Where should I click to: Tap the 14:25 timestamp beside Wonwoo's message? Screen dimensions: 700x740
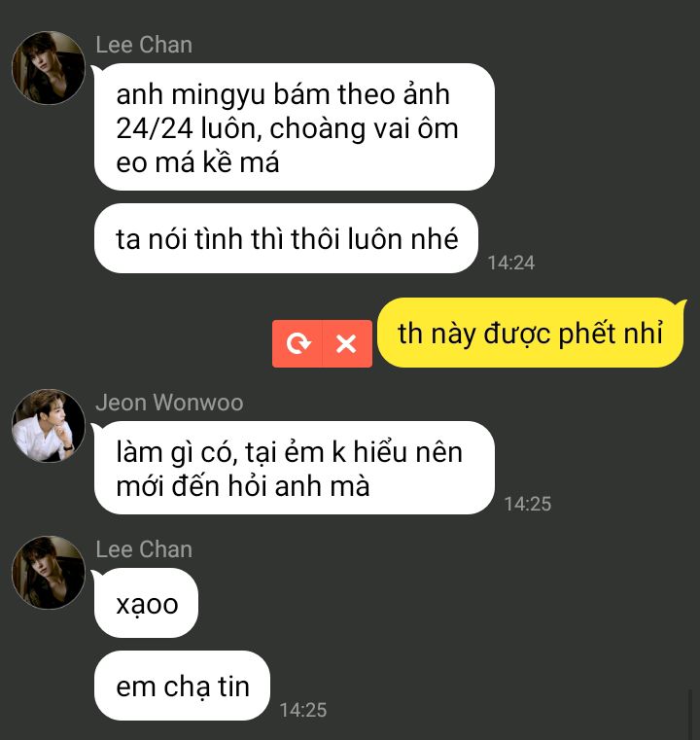pyautogui.click(x=528, y=504)
